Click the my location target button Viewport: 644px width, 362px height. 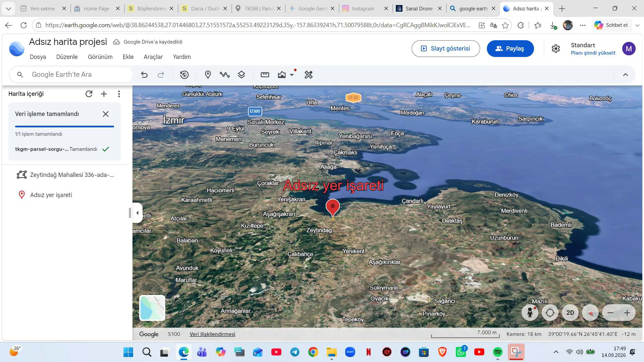550,313
